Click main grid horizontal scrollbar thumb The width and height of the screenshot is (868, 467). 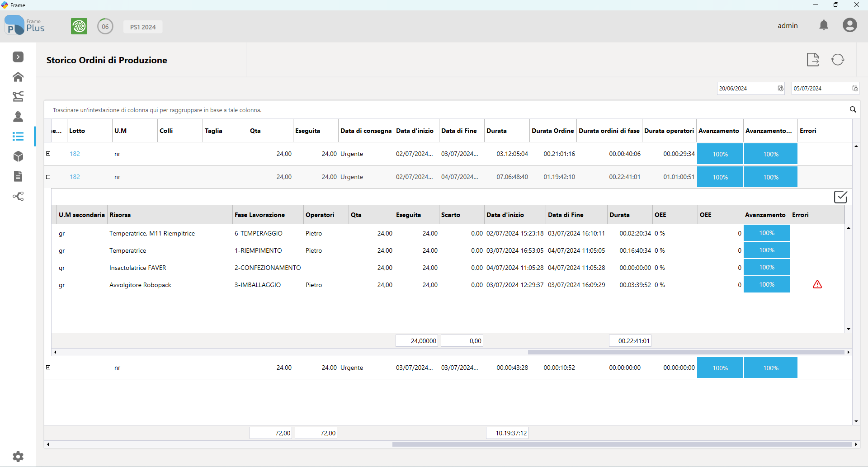point(622,444)
